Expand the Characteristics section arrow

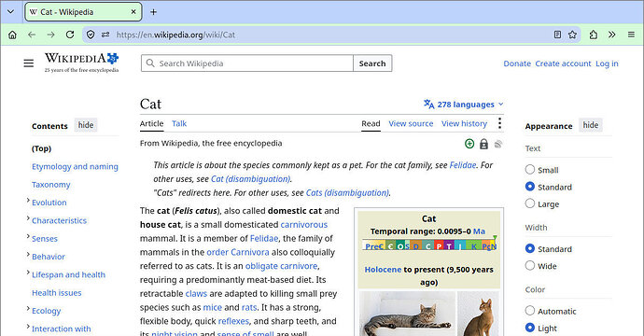pos(28,218)
